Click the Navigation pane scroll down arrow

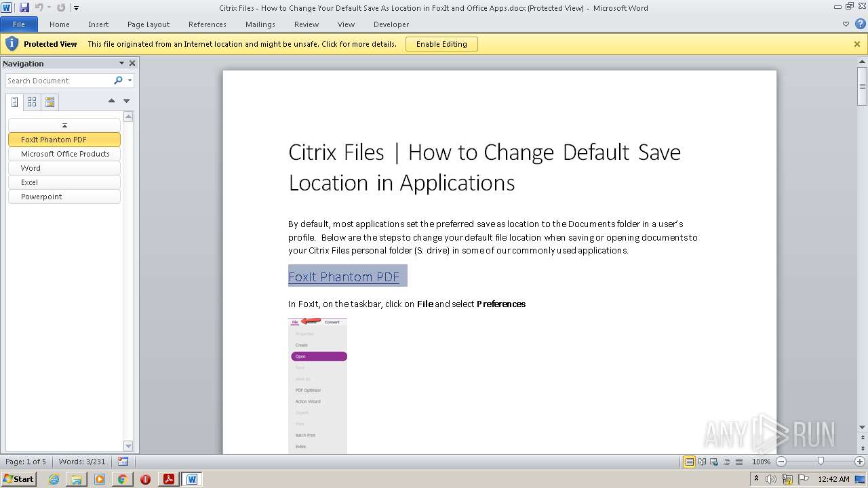[128, 445]
